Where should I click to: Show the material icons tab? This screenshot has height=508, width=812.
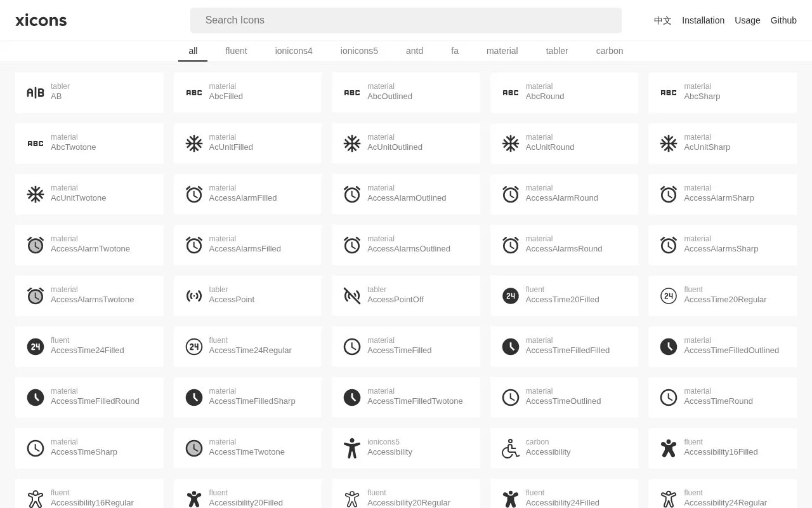coord(502,51)
